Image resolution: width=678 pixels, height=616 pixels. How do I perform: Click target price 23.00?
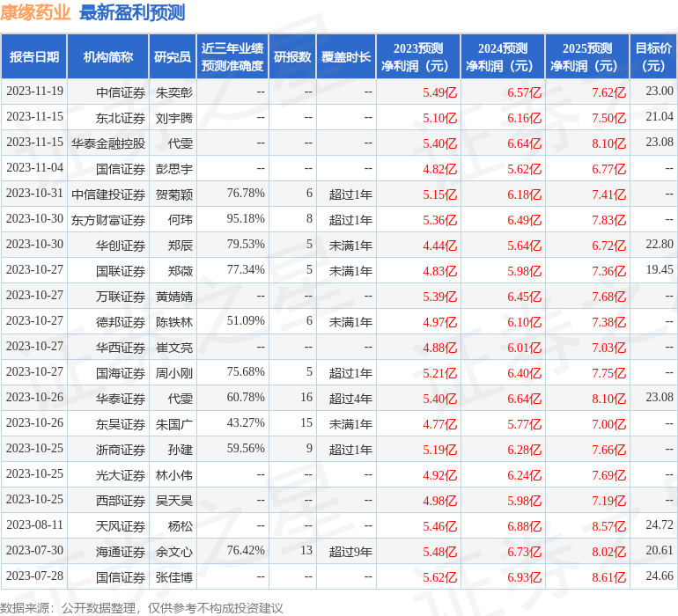[x=660, y=92]
